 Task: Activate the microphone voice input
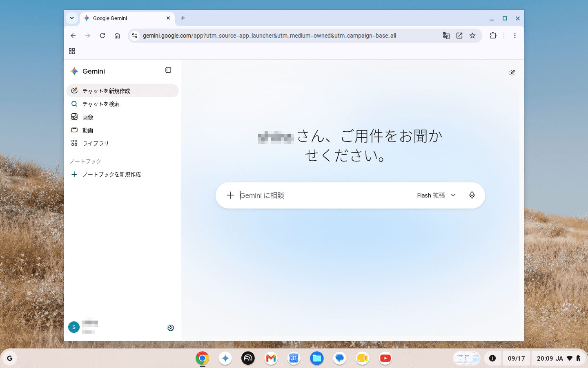click(x=472, y=195)
